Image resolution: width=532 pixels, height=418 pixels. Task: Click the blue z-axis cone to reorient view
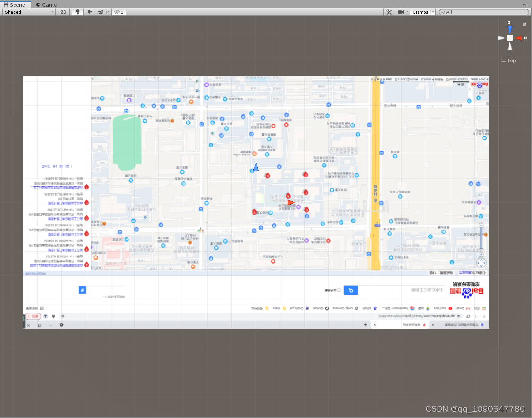click(x=510, y=29)
